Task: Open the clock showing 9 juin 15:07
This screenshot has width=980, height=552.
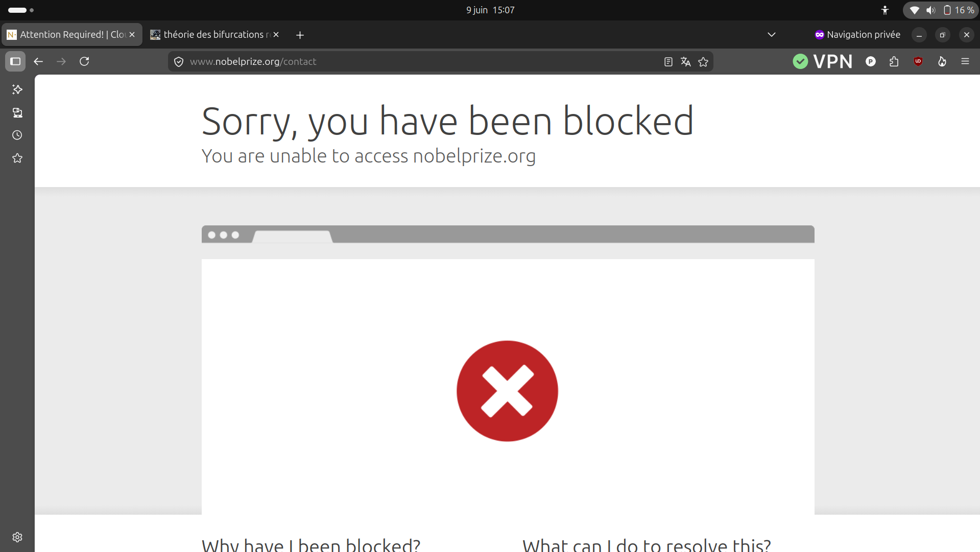Action: point(490,10)
